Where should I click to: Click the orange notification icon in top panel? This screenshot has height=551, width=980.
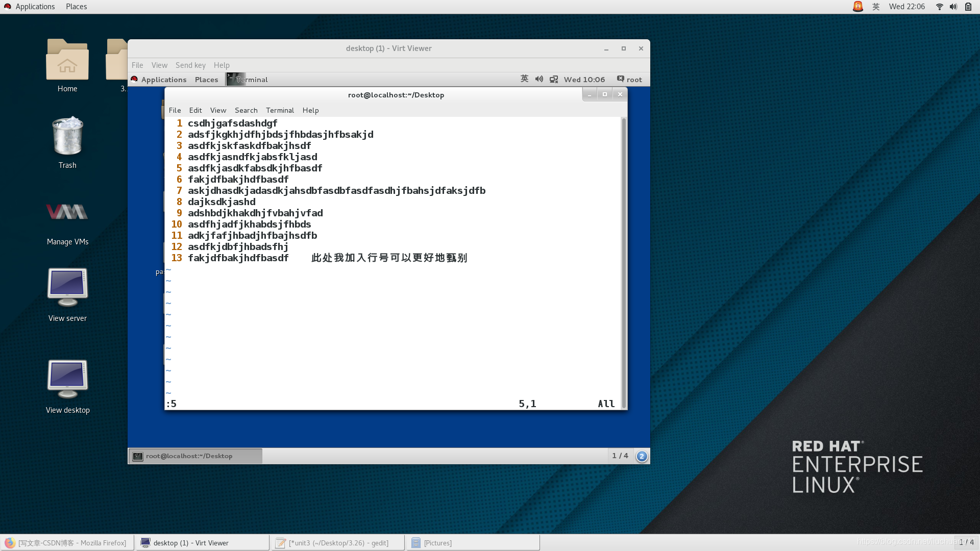858,7
